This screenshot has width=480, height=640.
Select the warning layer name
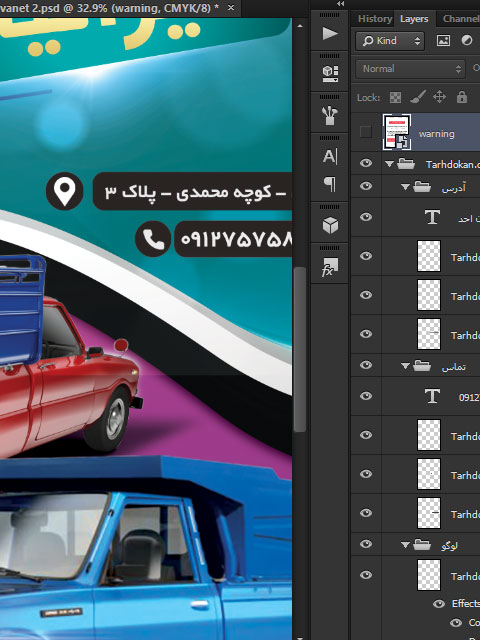coord(436,134)
